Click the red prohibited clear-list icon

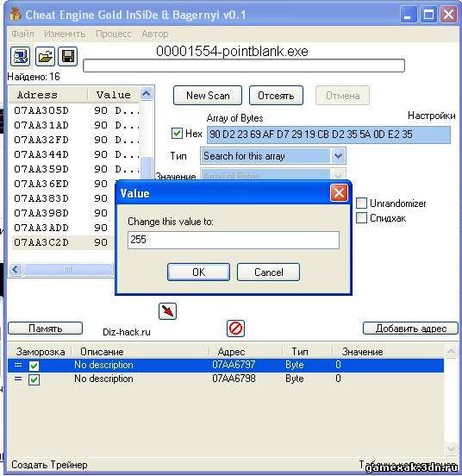click(235, 329)
